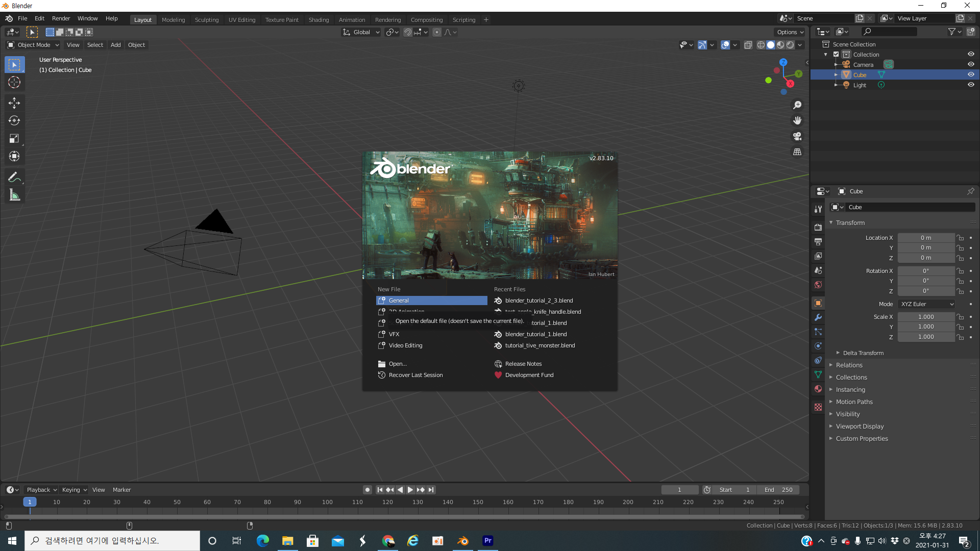This screenshot has height=551, width=980.
Task: Select the Scale tool
Action: tap(14, 139)
